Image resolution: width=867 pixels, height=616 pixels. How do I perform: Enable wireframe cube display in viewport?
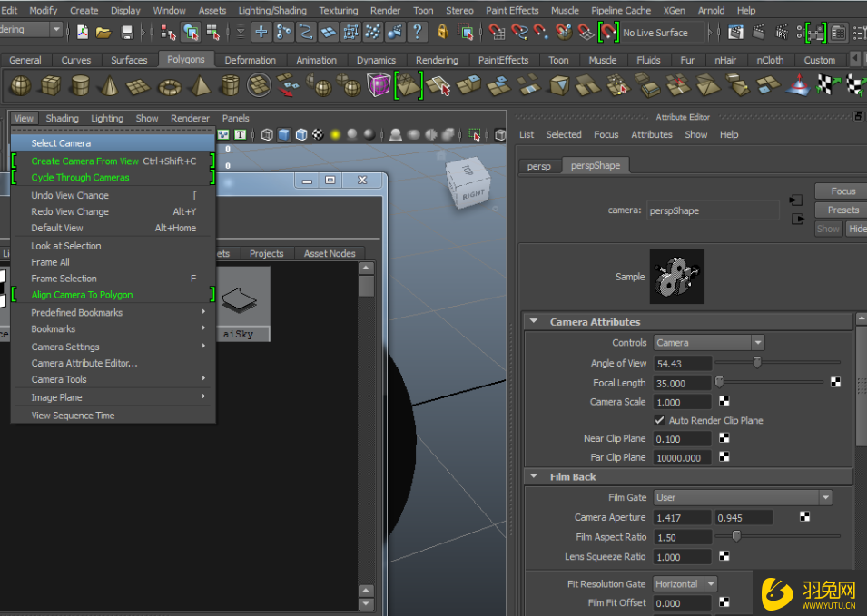pyautogui.click(x=267, y=135)
